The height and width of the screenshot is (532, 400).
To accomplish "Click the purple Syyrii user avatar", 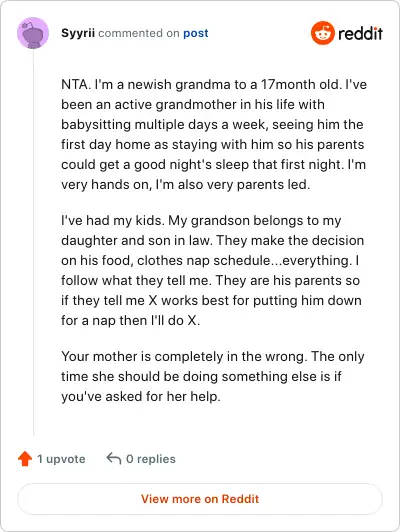I will [x=33, y=33].
